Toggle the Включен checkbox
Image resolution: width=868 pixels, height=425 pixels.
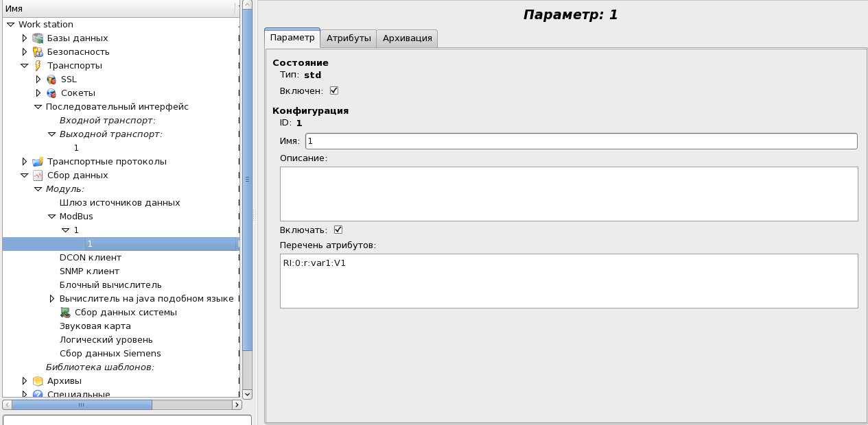click(x=334, y=90)
